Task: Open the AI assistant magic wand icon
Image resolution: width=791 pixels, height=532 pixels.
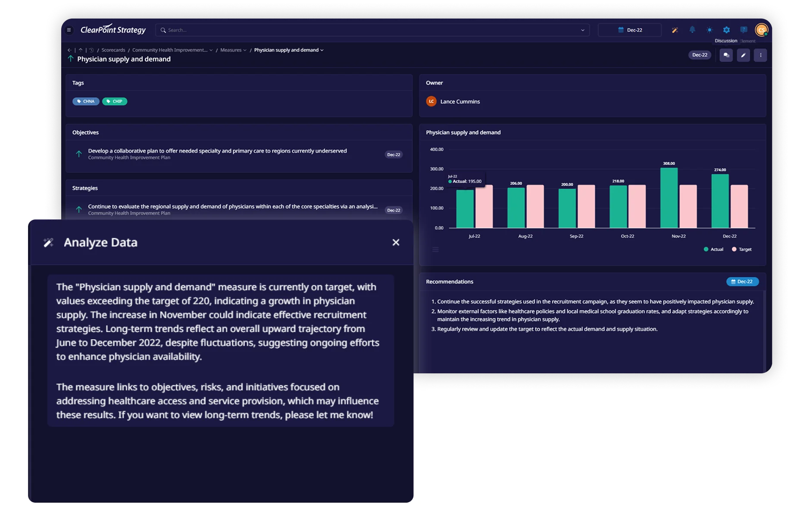Action: pos(675,30)
